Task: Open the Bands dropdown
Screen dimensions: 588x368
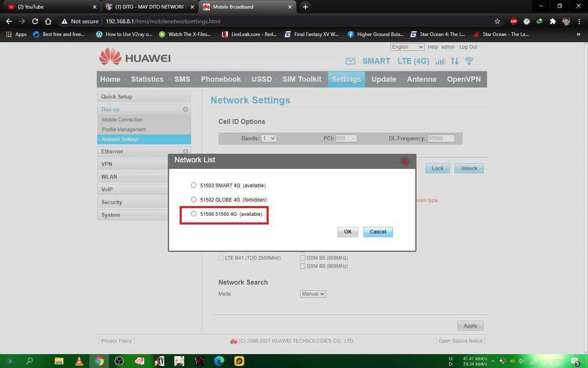Action: coord(269,138)
